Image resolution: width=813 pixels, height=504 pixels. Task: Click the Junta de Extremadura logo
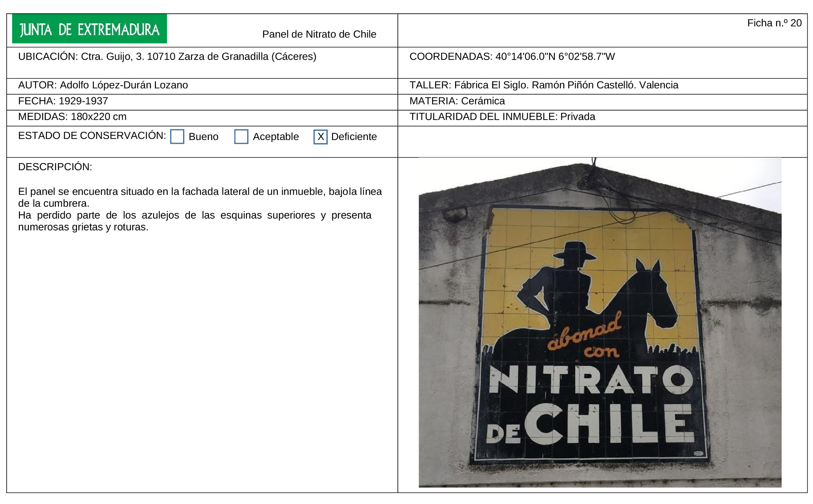tap(89, 29)
